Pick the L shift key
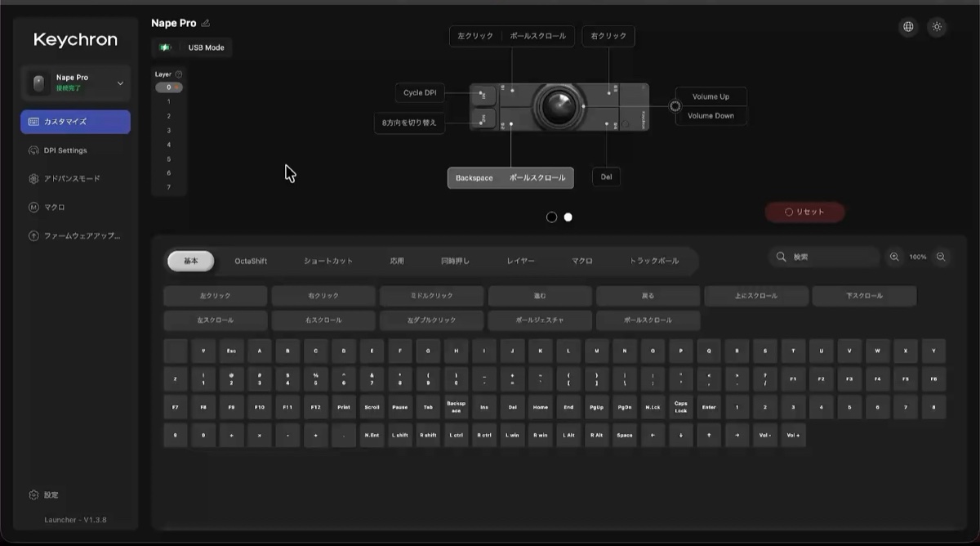980x546 pixels. [400, 435]
